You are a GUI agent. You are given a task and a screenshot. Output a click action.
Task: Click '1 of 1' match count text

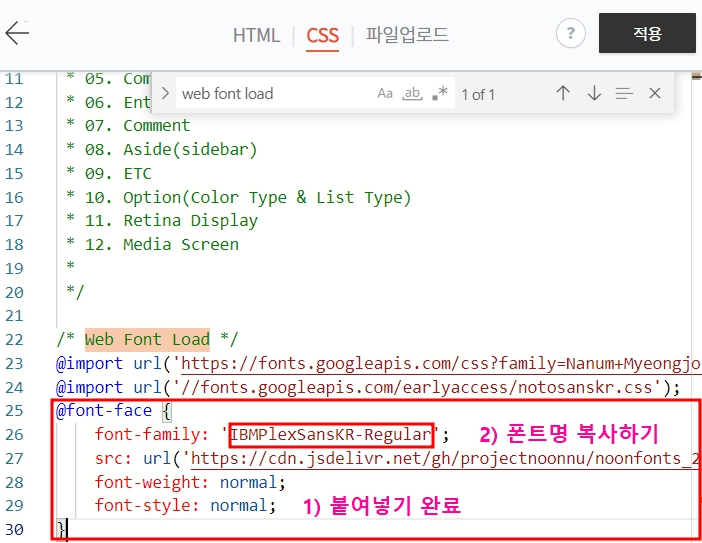coord(478,94)
